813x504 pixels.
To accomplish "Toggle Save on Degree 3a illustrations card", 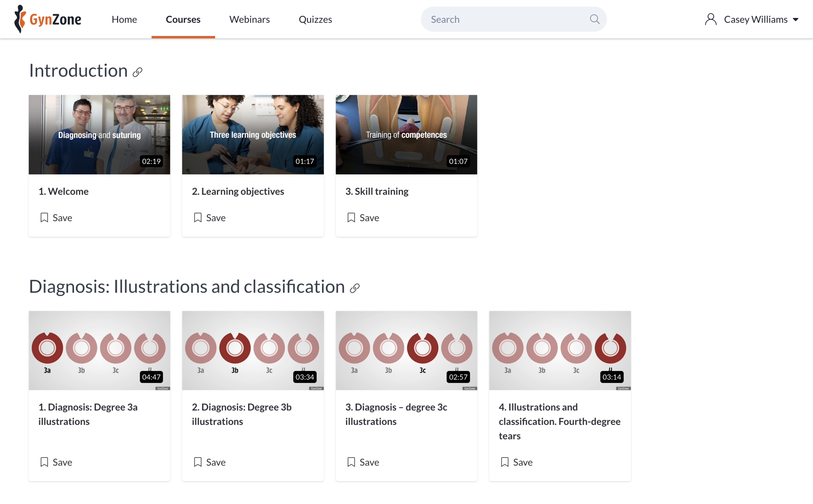I will (56, 462).
